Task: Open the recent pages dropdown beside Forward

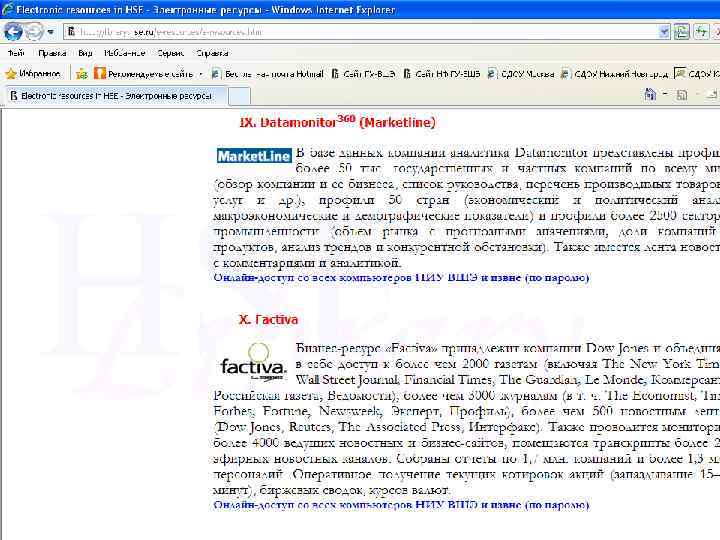Action: pos(50,32)
